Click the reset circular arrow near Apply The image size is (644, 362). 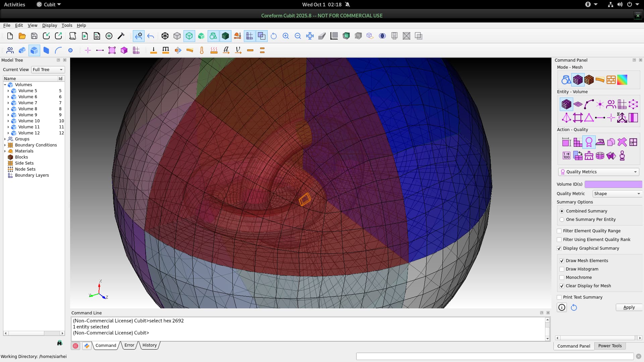pyautogui.click(x=574, y=307)
